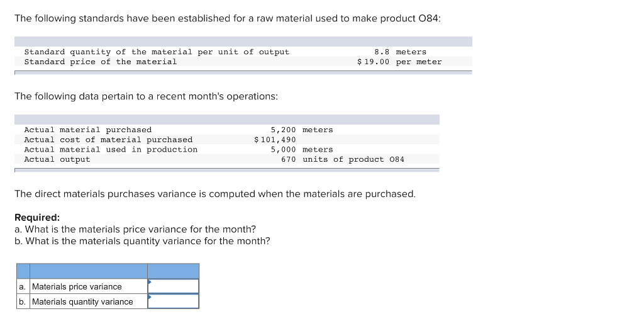
Task: Click blue triangle marker in price variance cell
Action: [150, 282]
